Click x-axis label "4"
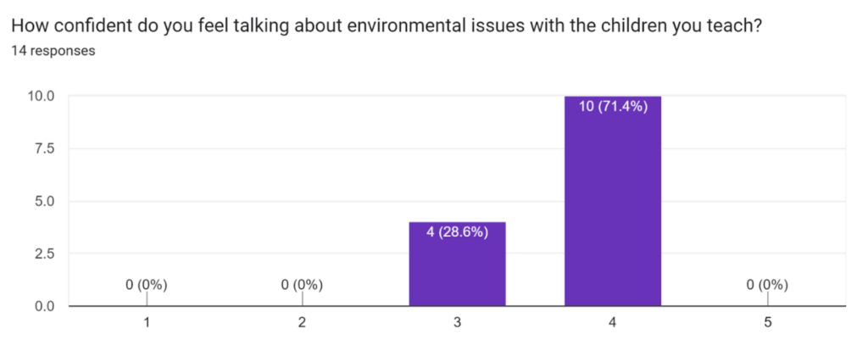Image resolution: width=868 pixels, height=340 pixels. pos(613,323)
